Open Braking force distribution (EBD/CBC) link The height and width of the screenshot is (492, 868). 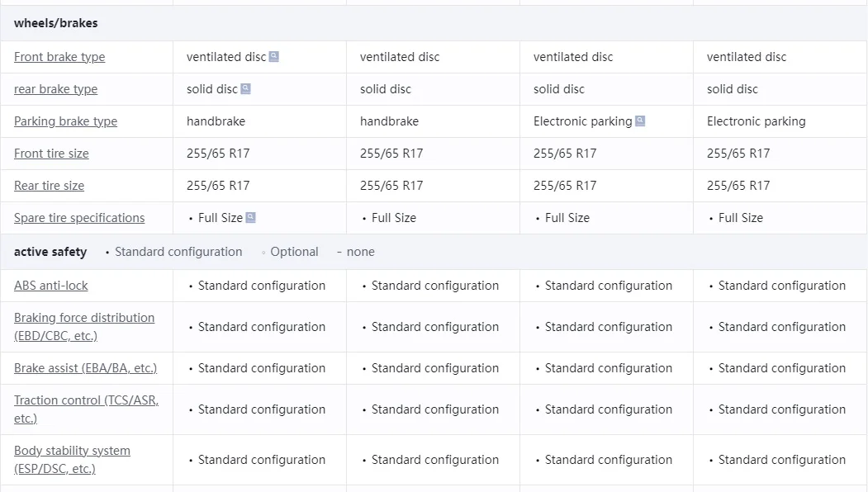coord(84,327)
